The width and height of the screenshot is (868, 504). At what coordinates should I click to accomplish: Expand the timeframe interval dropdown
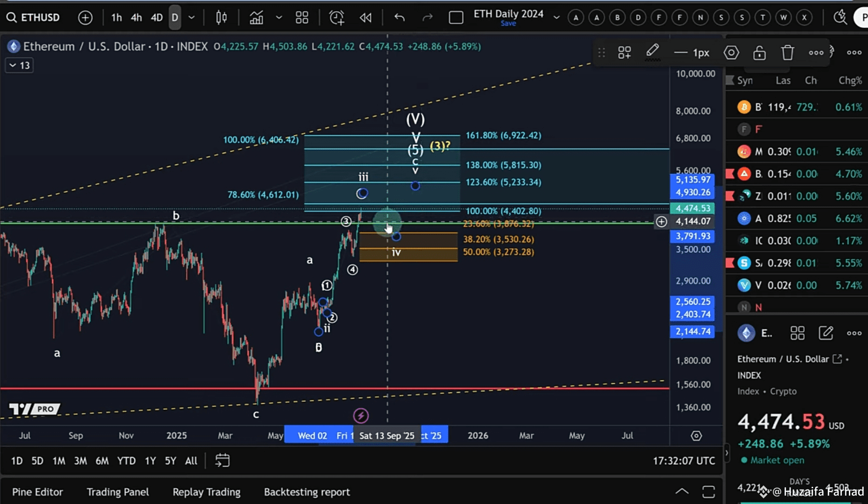pyautogui.click(x=191, y=18)
